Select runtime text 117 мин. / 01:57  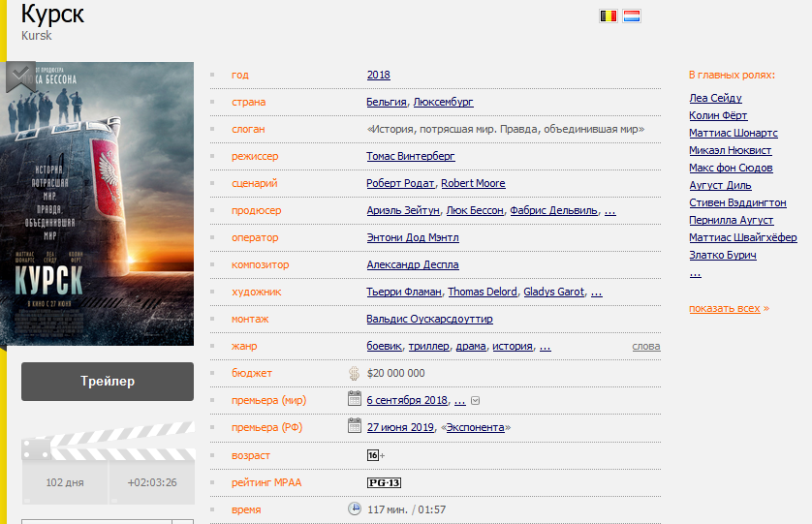coord(407,509)
